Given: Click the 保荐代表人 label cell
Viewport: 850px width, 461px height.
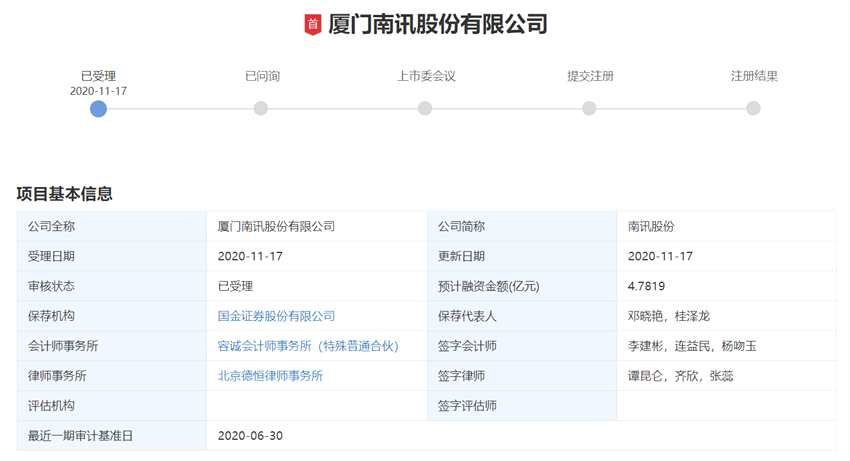Looking at the screenshot, I should point(523,316).
